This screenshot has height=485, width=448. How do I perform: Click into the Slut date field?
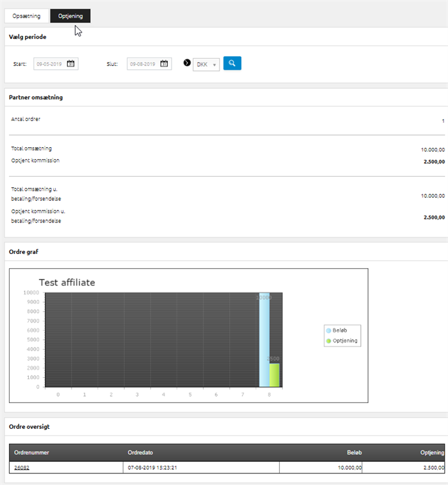coord(143,64)
